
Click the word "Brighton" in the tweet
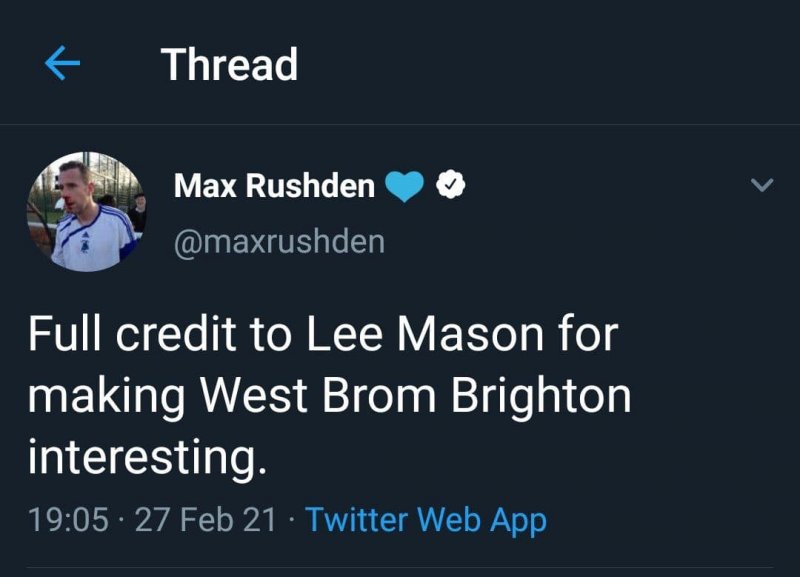point(541,396)
